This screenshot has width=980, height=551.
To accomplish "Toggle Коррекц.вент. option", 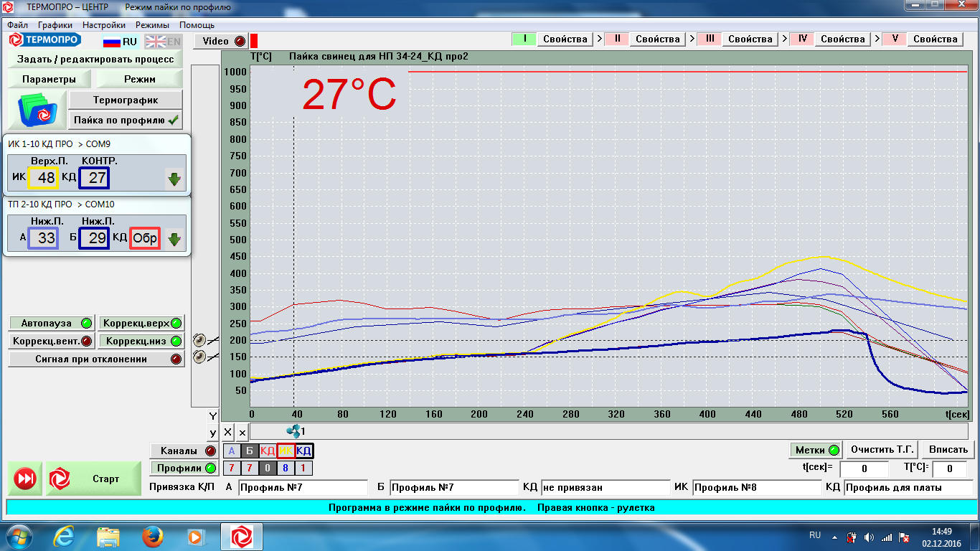I will pos(52,341).
